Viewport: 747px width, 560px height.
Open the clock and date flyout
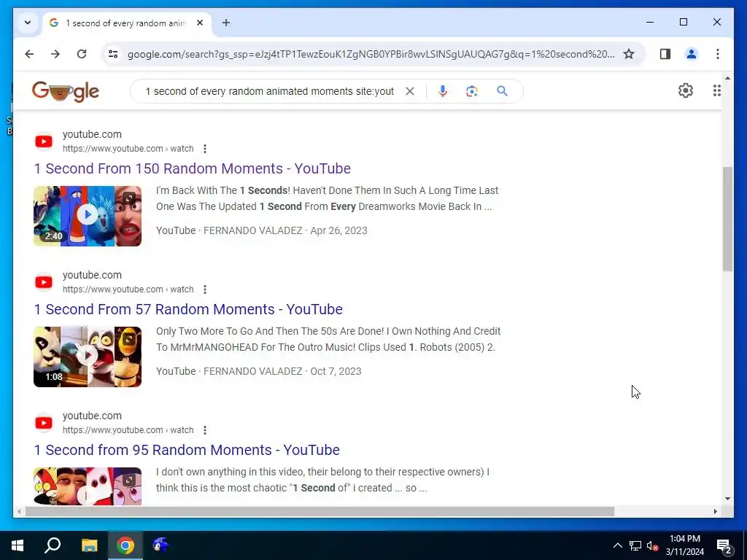pyautogui.click(x=684, y=545)
